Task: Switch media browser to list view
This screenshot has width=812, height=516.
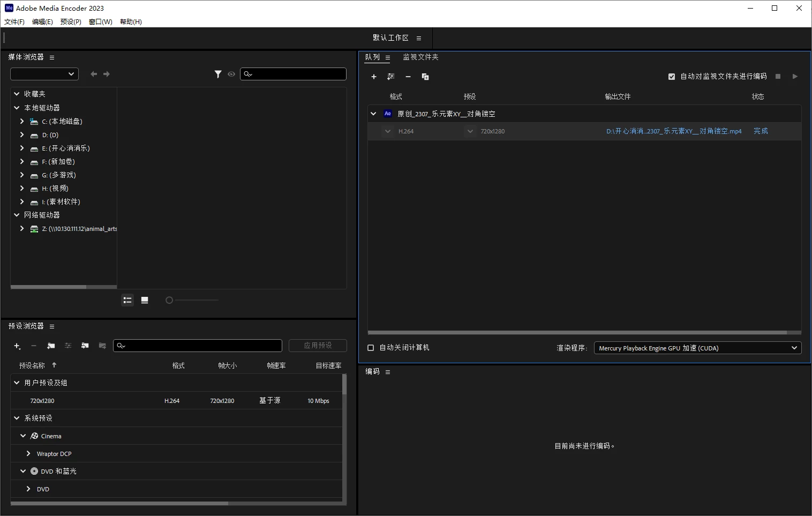Action: (127, 300)
